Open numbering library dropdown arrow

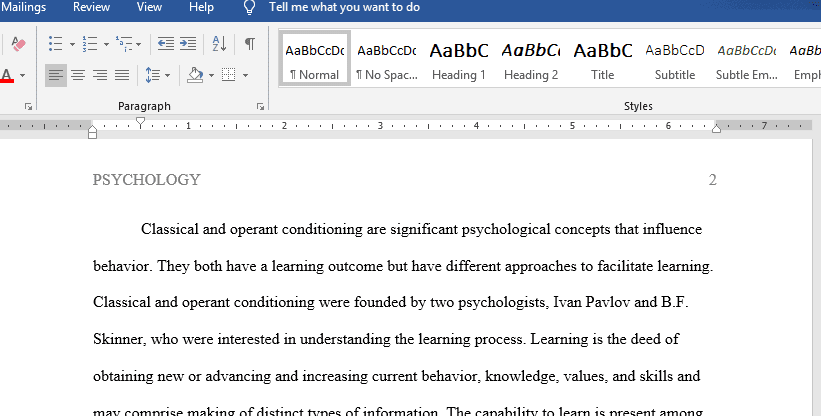pyautogui.click(x=106, y=44)
